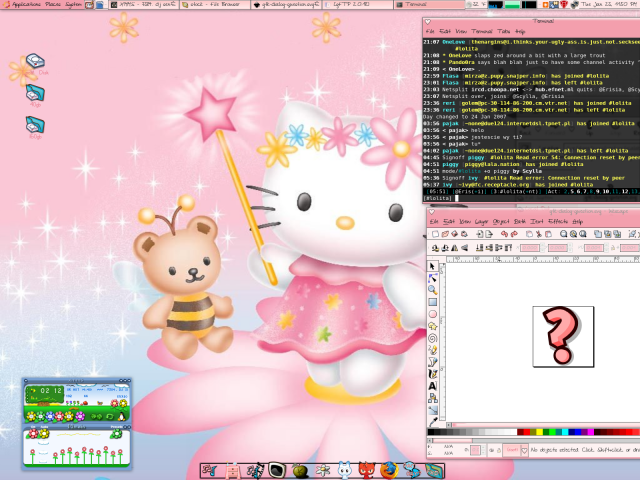Open the layer dropdown in Inkscape statusbar
Viewport: 640px width, 480px height.
pos(515,450)
